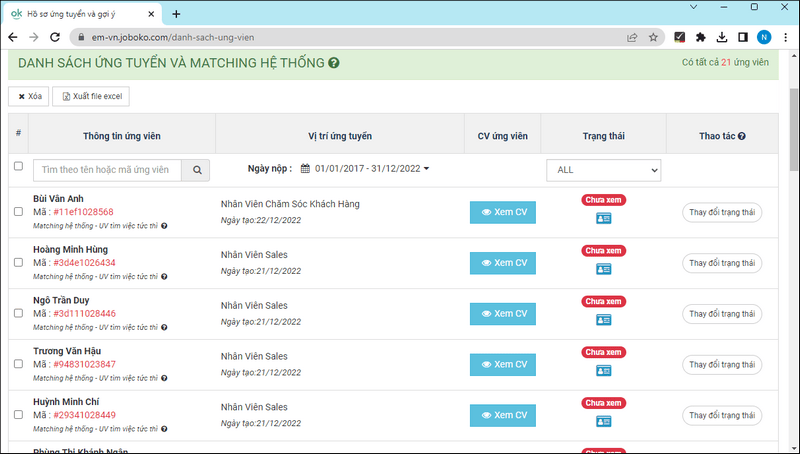
Task: Tick the checkbox for Bùi Vân Anh
Action: tap(18, 212)
